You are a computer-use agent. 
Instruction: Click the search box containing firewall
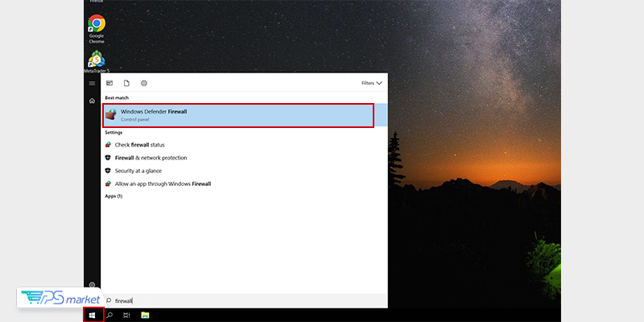click(x=244, y=300)
